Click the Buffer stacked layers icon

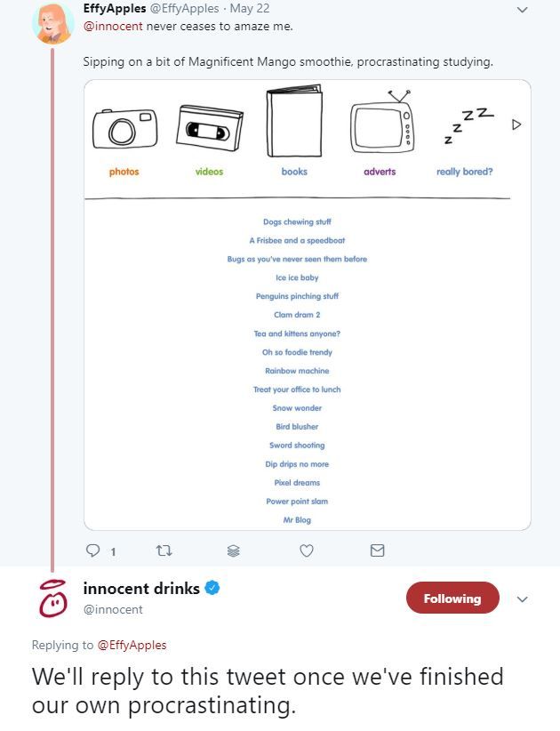(x=234, y=551)
